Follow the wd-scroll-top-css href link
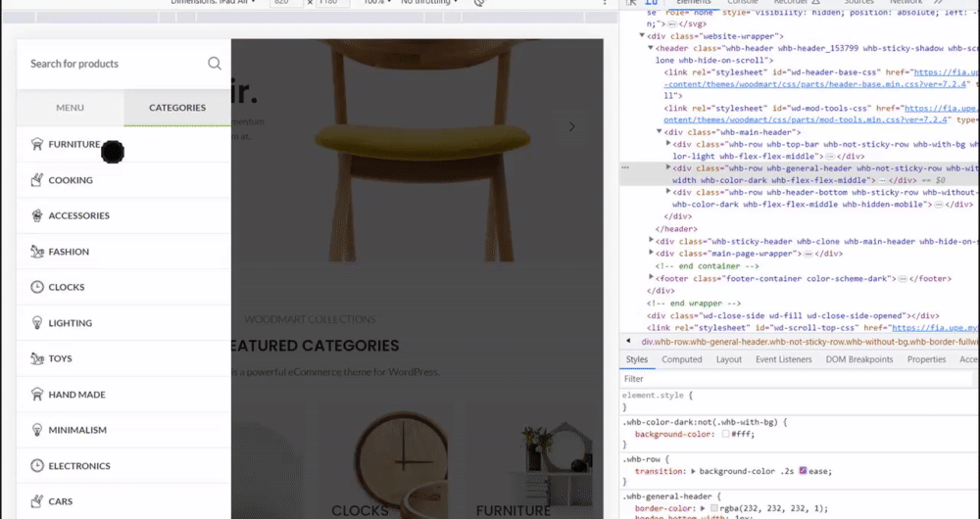This screenshot has height=519, width=980. pos(936,328)
